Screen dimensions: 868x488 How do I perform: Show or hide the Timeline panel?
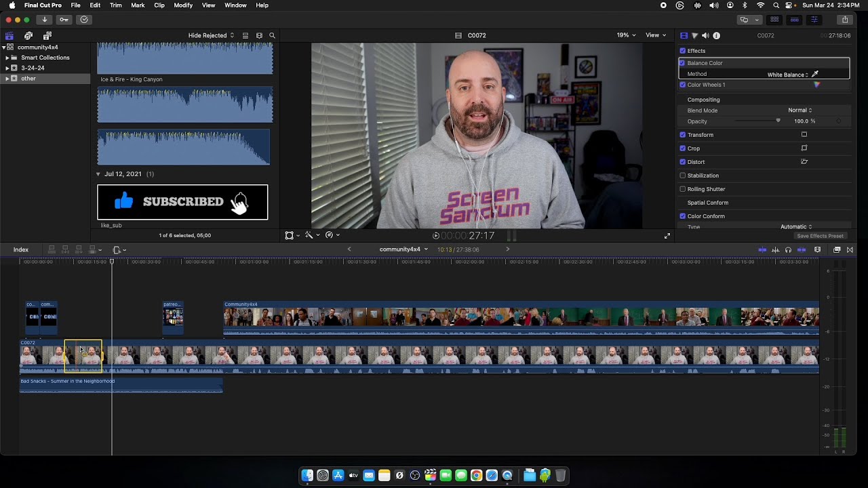(x=795, y=20)
